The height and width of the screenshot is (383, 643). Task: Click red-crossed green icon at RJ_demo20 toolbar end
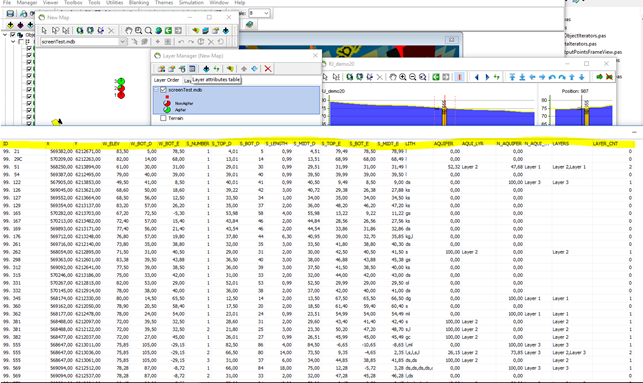pyautogui.click(x=609, y=77)
